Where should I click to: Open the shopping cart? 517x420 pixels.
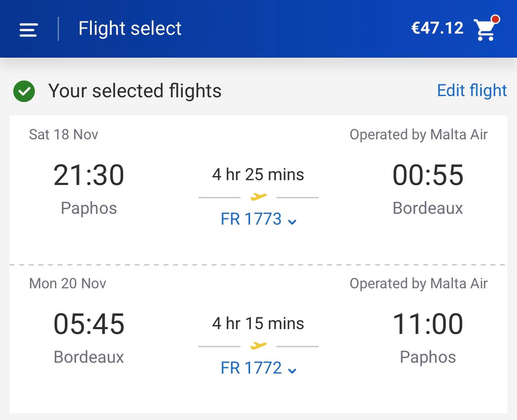485,30
